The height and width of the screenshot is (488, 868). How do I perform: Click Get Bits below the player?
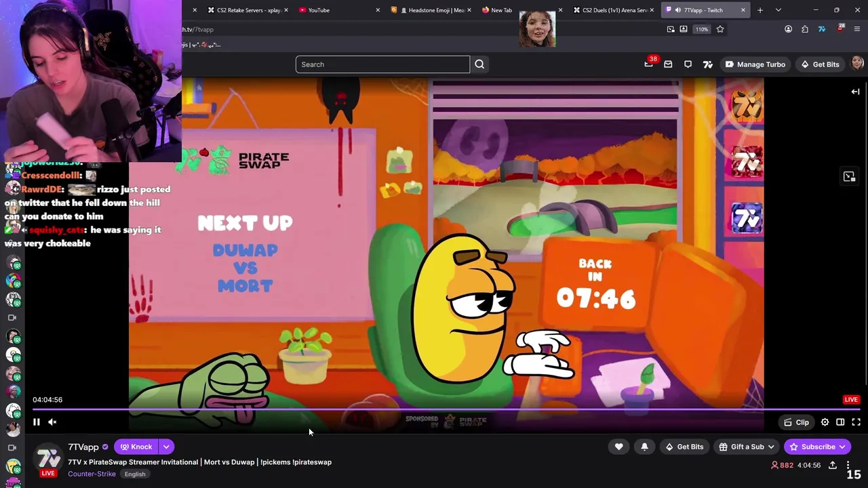tap(684, 447)
